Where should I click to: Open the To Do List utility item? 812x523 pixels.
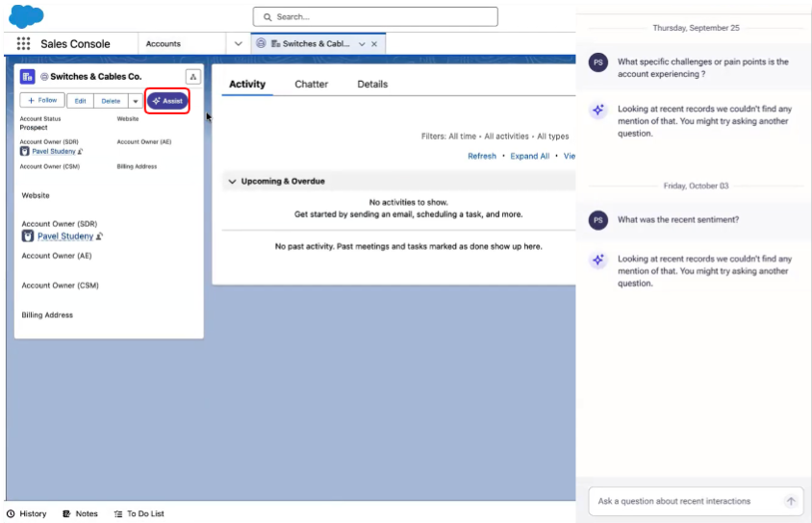point(140,513)
